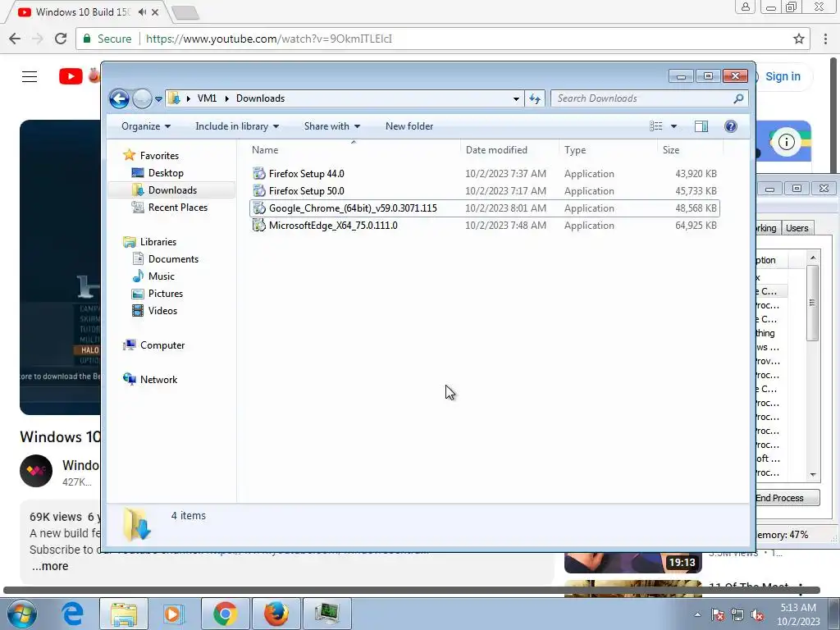Sort files by Date modified column
The height and width of the screenshot is (630, 840).
[x=509, y=150]
